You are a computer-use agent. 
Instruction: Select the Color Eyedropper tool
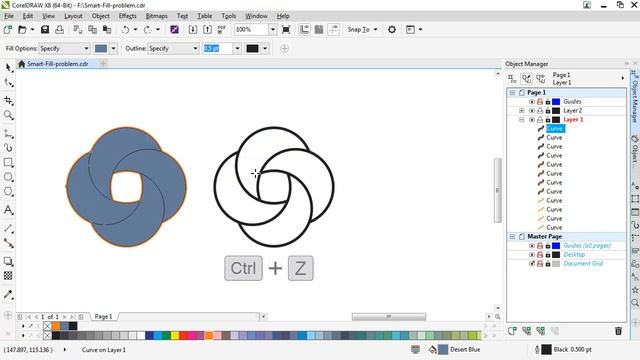(8, 294)
